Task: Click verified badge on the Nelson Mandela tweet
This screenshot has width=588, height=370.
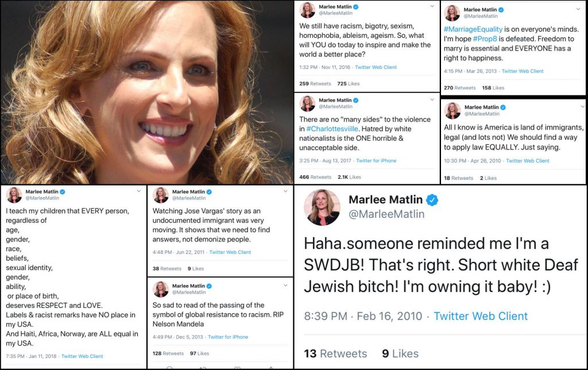Action: pyautogui.click(x=209, y=286)
